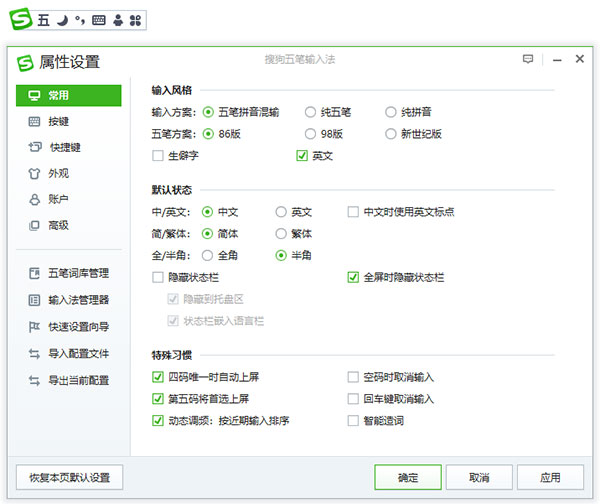Click the 确定 button
This screenshot has height=504, width=600.
(408, 478)
